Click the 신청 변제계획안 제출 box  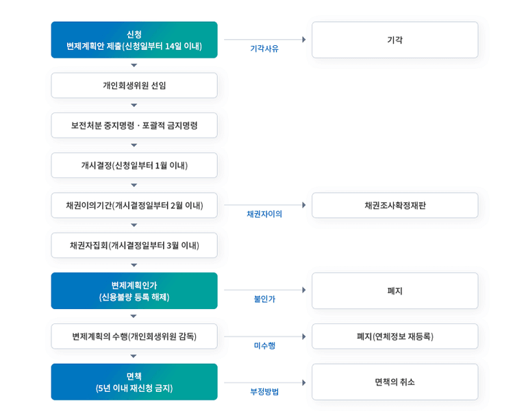pos(134,40)
